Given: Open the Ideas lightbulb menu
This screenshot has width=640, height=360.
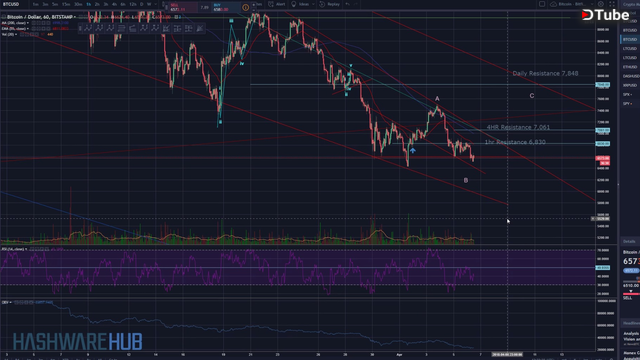Looking at the screenshot, I should pos(303,4).
